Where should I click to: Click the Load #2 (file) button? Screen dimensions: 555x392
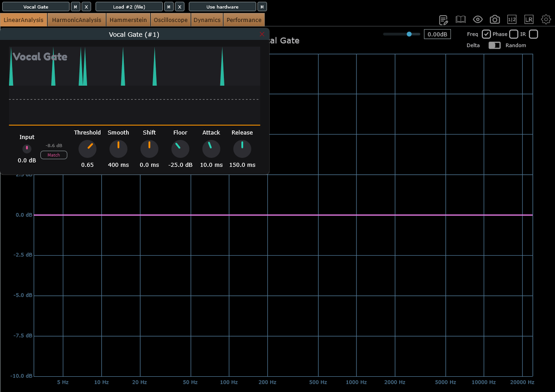[129, 6]
